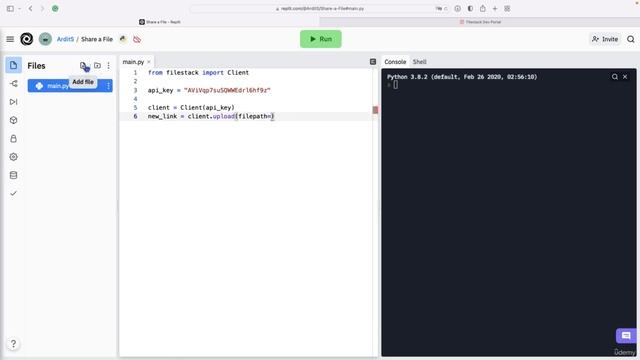Switch to the Shell tab
The image size is (640, 360).
tap(419, 62)
